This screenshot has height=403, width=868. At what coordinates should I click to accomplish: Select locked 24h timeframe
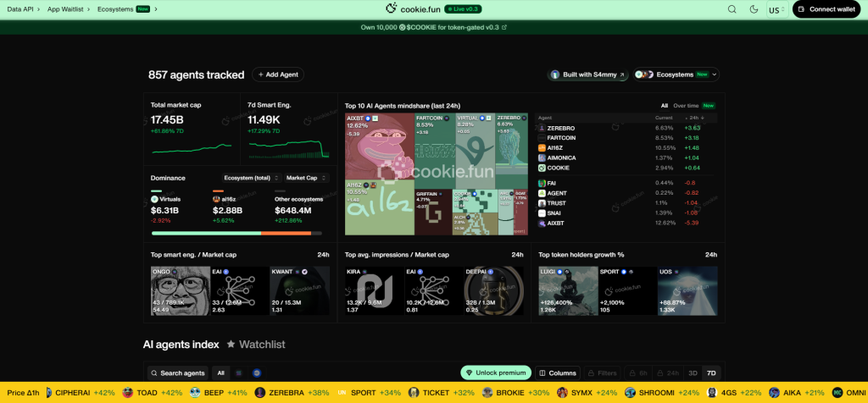(x=668, y=373)
